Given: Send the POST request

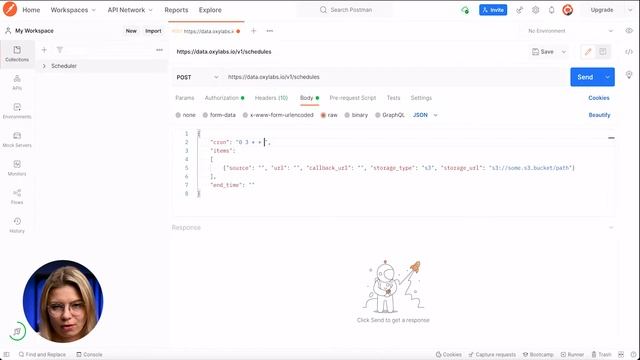Looking at the screenshot, I should [x=585, y=77].
